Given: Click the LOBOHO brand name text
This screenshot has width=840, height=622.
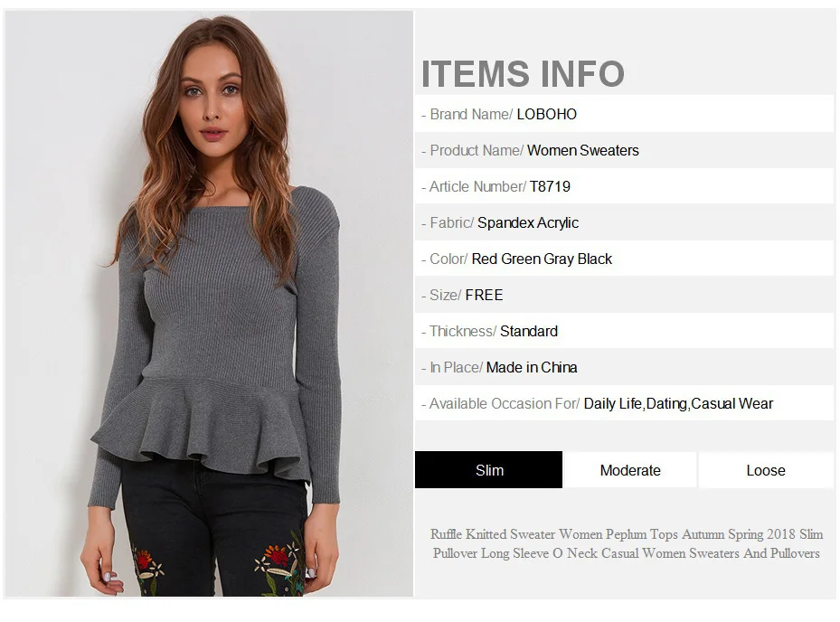Looking at the screenshot, I should click(x=546, y=114).
